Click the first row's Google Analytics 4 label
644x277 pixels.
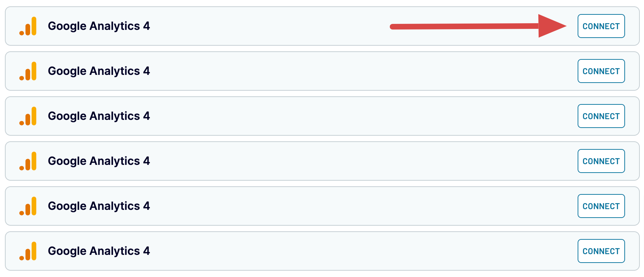(x=99, y=26)
